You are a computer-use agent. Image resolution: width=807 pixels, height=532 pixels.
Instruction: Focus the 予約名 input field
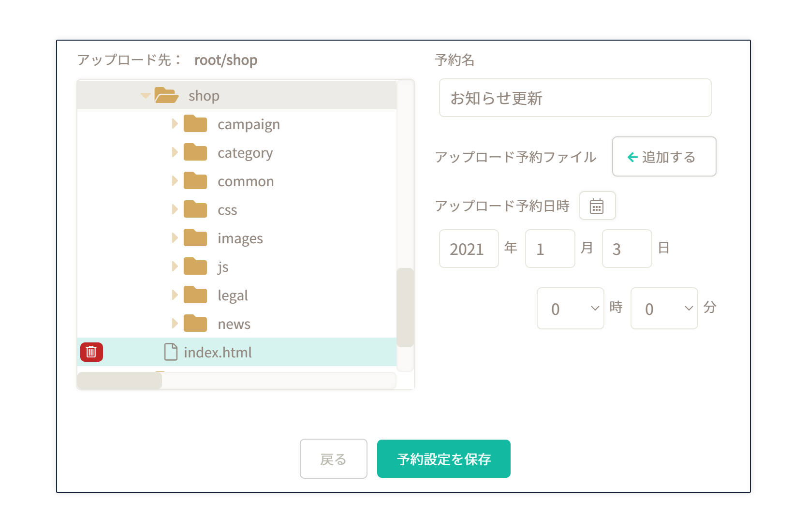(x=575, y=98)
